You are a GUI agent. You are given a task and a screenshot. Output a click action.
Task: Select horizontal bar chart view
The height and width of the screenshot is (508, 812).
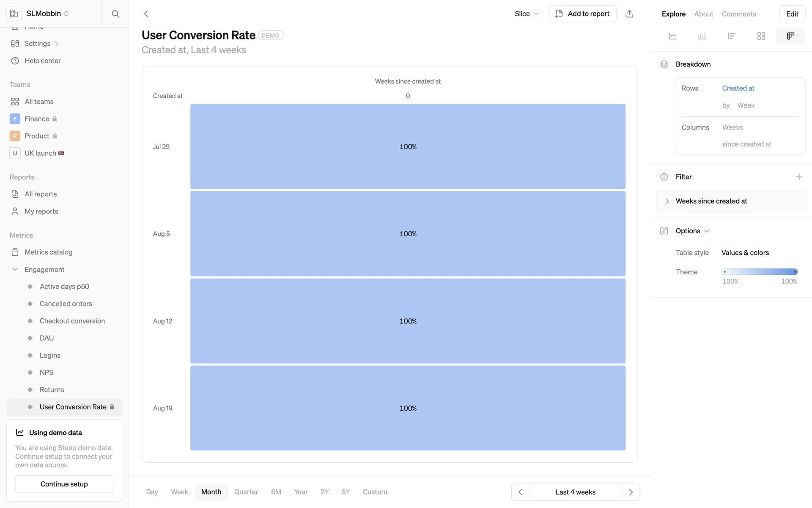point(732,36)
